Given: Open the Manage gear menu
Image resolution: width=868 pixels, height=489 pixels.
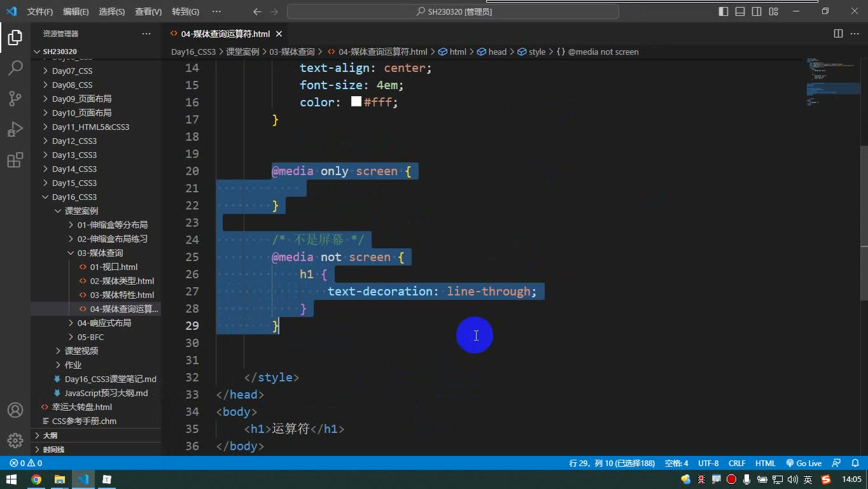Looking at the screenshot, I should click(x=15, y=440).
